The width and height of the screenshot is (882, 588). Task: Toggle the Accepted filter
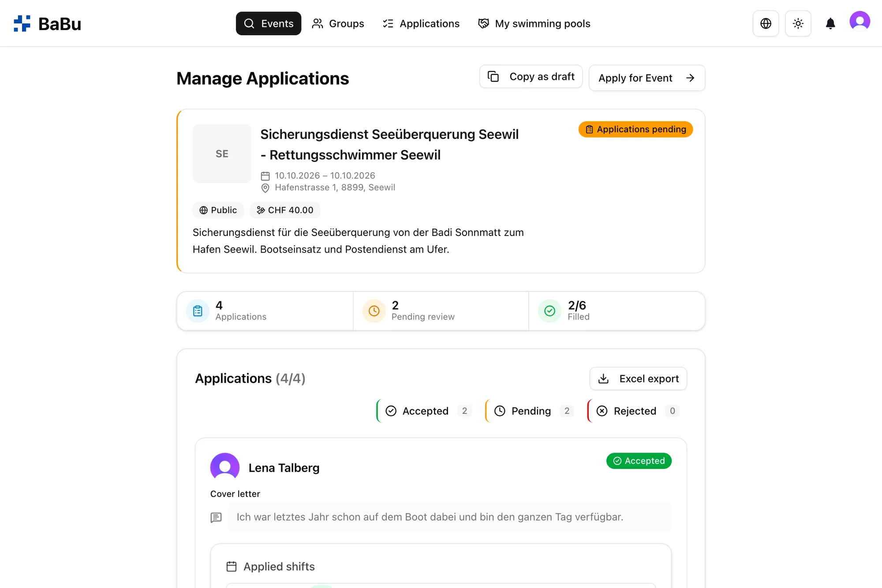[x=426, y=411]
